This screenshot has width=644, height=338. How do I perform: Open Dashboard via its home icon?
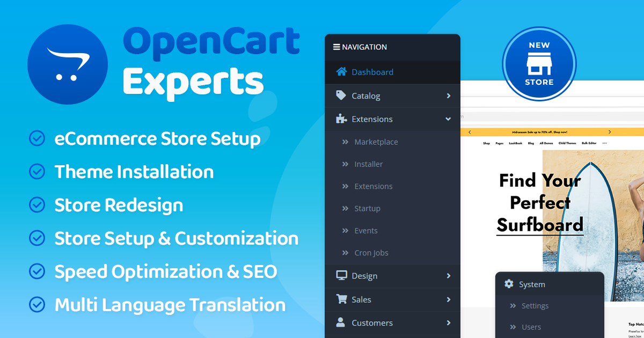click(341, 72)
